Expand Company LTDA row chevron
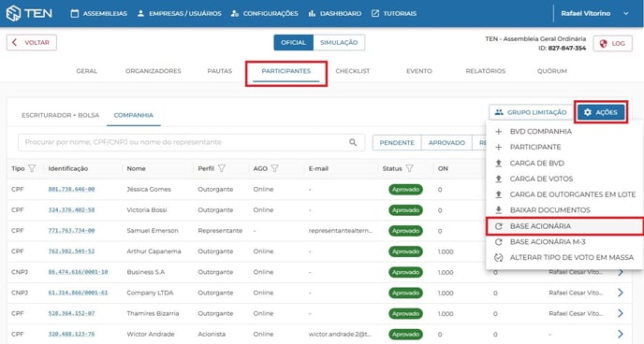Viewport: 644px width, 344px height. [x=621, y=293]
